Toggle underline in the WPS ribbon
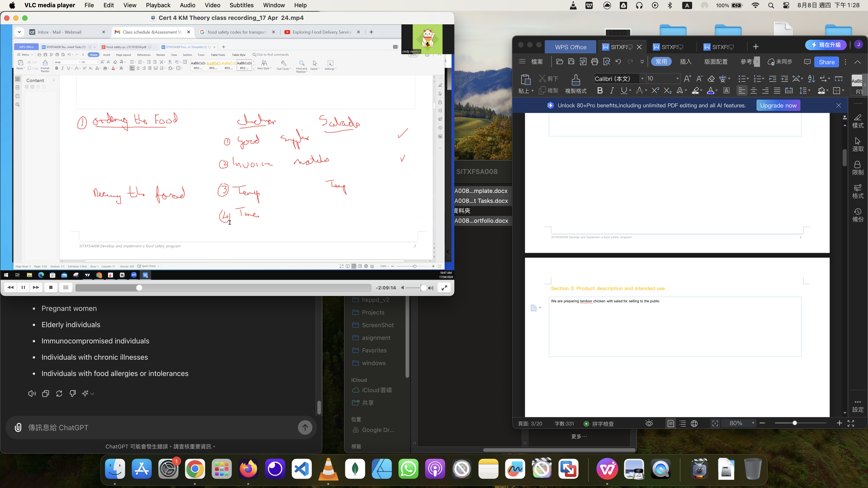This screenshot has width=868, height=488. pos(624,90)
